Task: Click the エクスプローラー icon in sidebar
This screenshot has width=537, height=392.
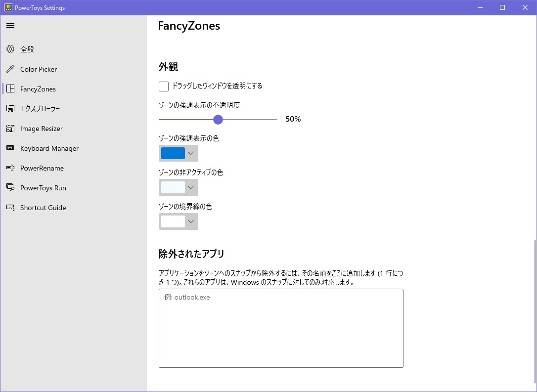Action: click(10, 109)
